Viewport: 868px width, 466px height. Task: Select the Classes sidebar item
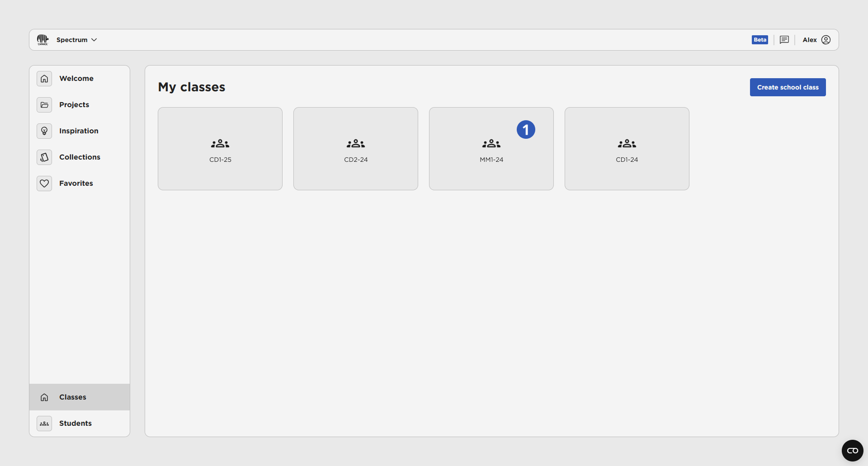[x=73, y=397]
